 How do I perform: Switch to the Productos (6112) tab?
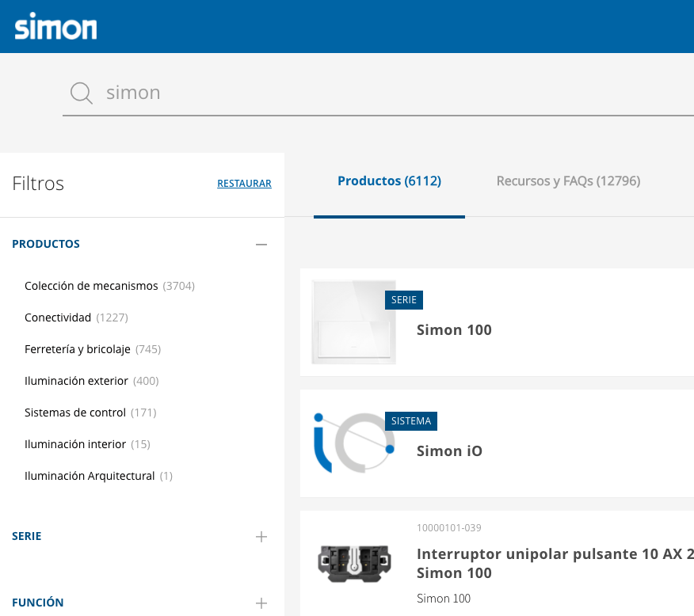point(389,181)
